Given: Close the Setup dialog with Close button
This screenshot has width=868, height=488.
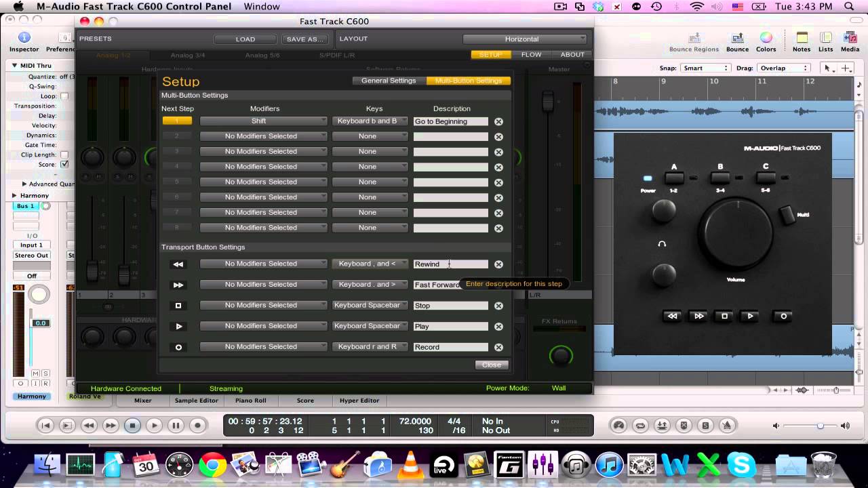Looking at the screenshot, I should [492, 365].
